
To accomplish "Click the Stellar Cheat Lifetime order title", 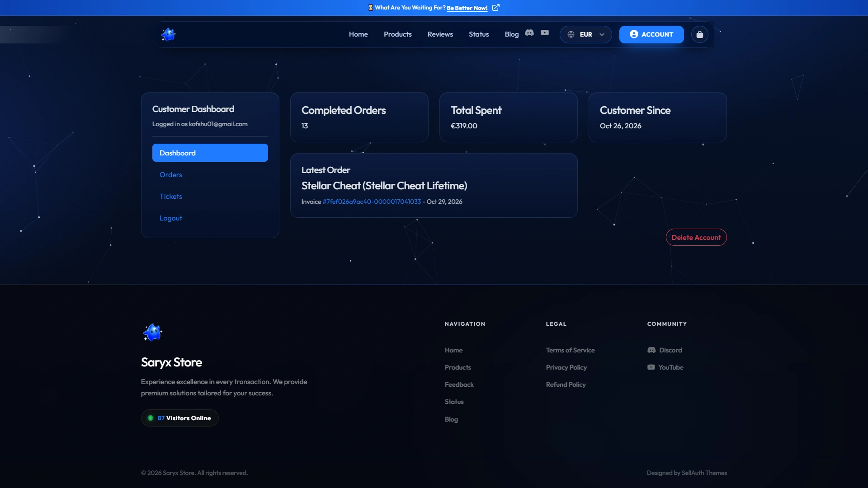I will click(384, 186).
